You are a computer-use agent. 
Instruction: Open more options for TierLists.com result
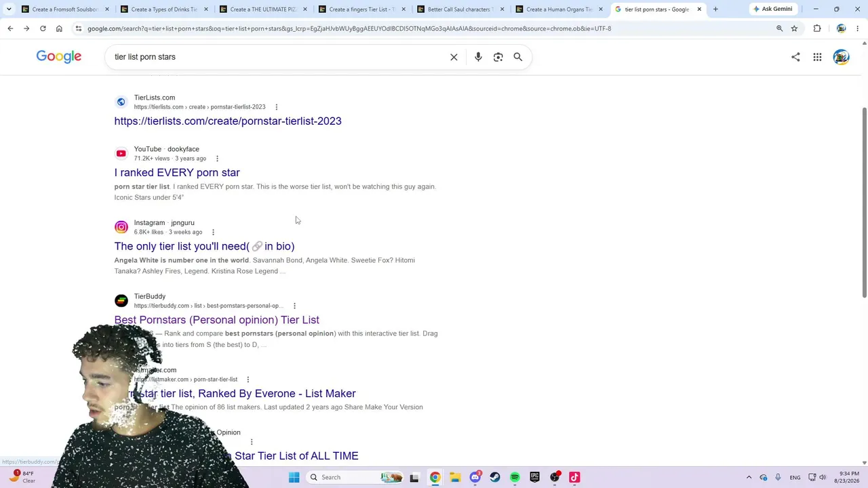pos(276,107)
